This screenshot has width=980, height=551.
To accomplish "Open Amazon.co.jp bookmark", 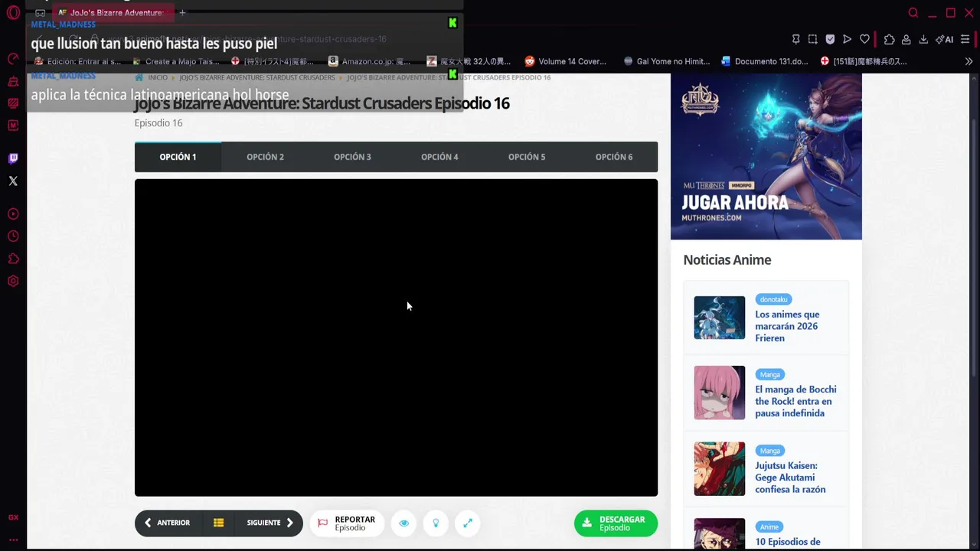I will coord(369,61).
